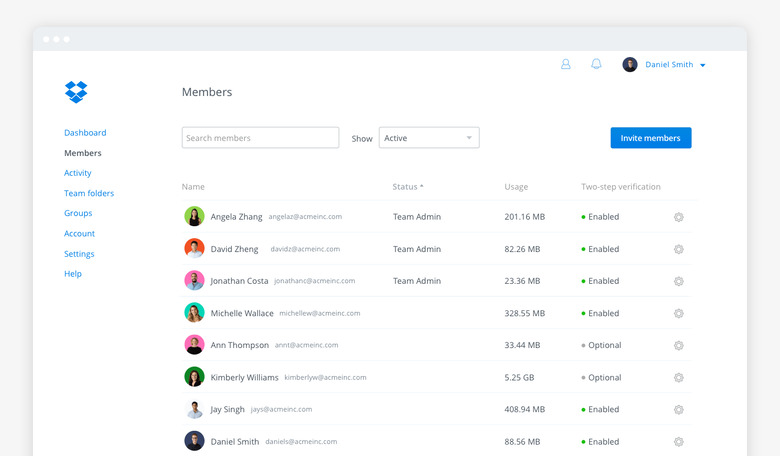
Task: Click Optional verification for Ann Thompson
Action: pyautogui.click(x=601, y=345)
